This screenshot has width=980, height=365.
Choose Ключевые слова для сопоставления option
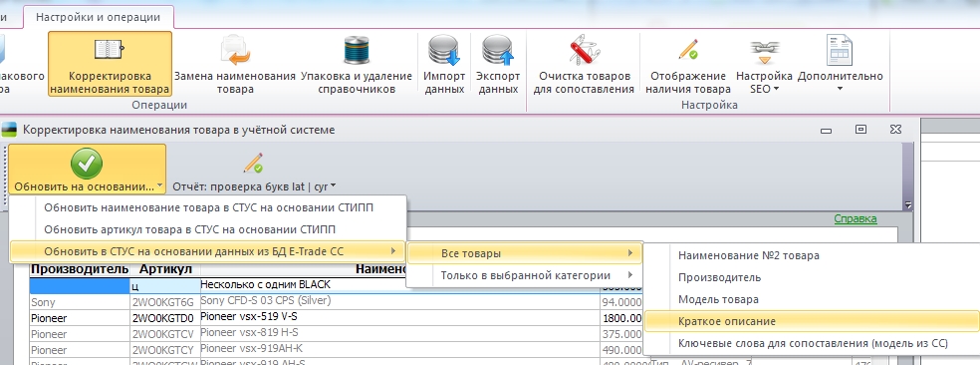[812, 343]
